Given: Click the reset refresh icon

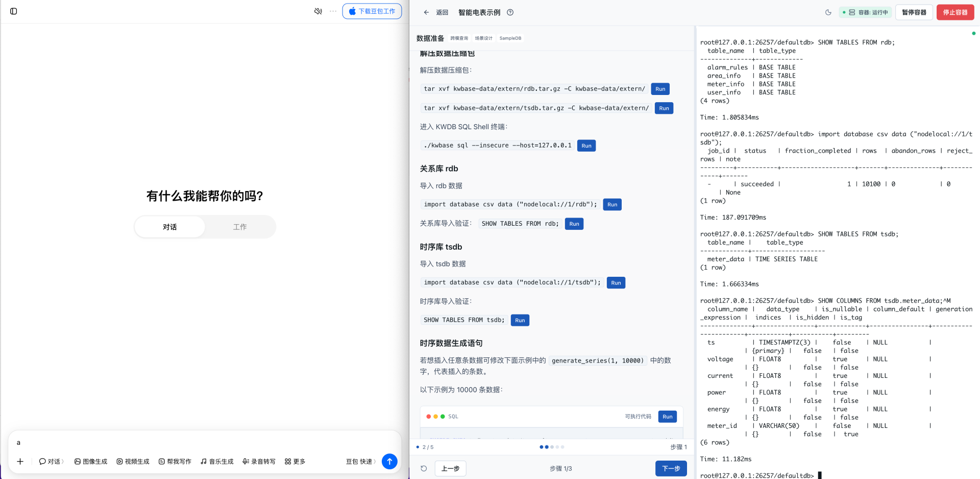Looking at the screenshot, I should coord(424,468).
